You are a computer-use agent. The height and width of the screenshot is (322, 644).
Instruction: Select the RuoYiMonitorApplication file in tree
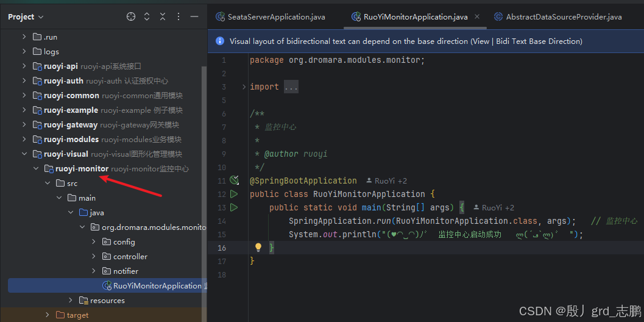point(107,286)
